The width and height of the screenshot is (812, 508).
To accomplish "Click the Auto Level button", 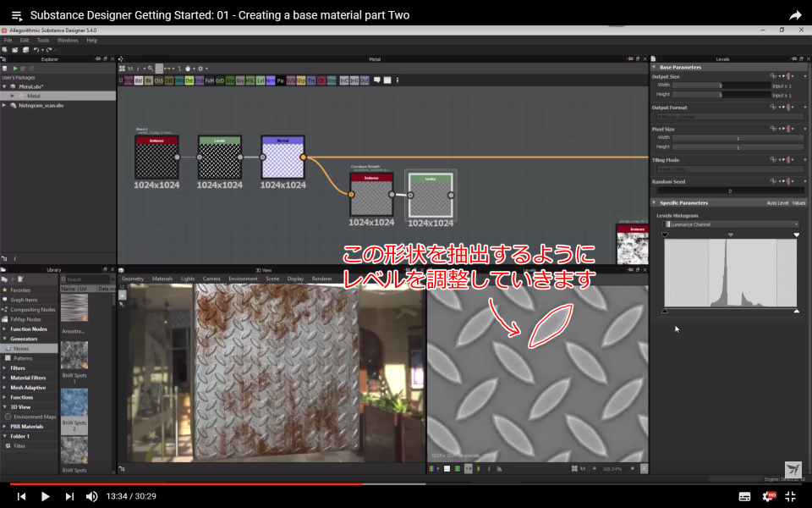I will pos(777,203).
